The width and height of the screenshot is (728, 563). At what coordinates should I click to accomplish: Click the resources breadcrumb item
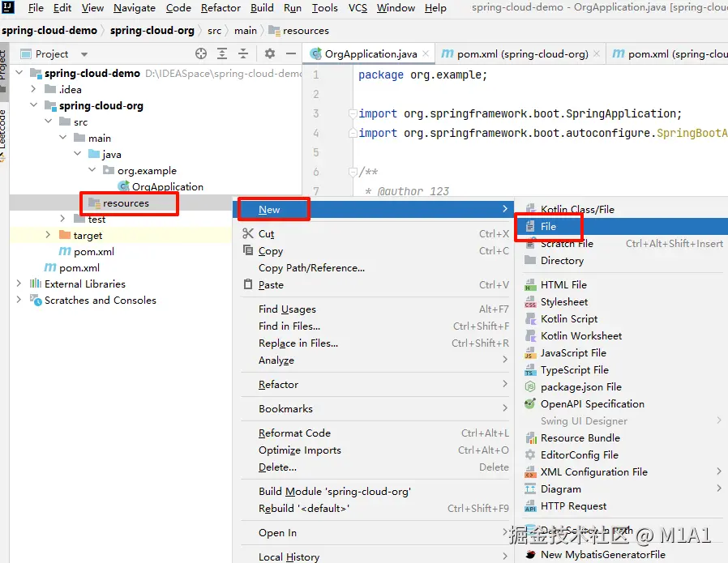coord(299,31)
